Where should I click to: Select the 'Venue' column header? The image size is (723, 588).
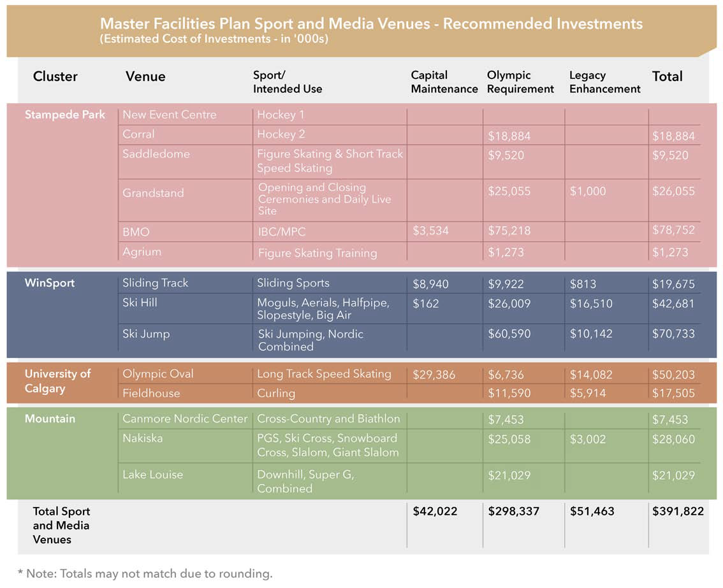tap(145, 76)
